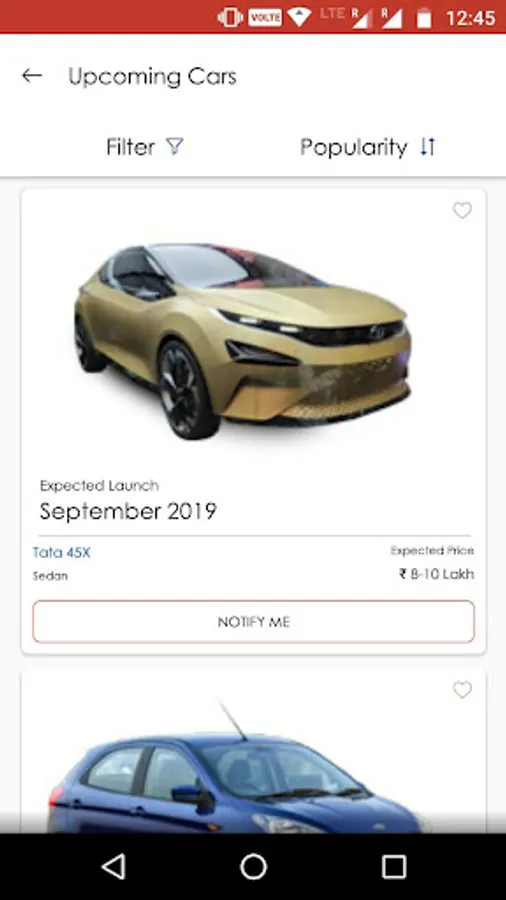Screen dimensions: 506x900
Task: Tap the Android home circle button
Action: 253,866
